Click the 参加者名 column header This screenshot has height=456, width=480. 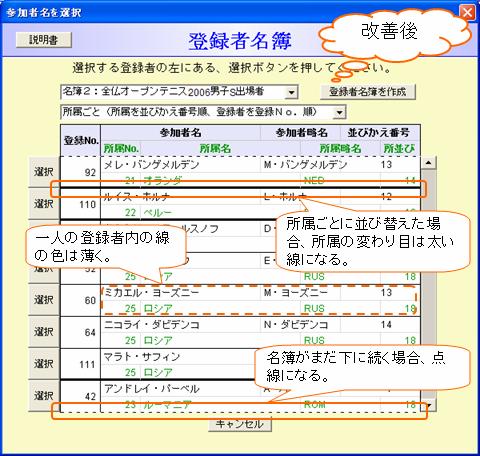coord(180,133)
